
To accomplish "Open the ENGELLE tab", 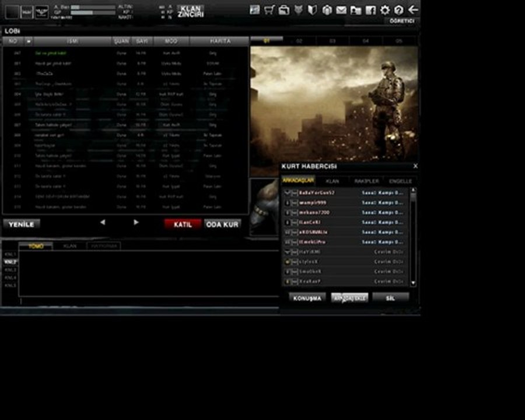I will [400, 181].
